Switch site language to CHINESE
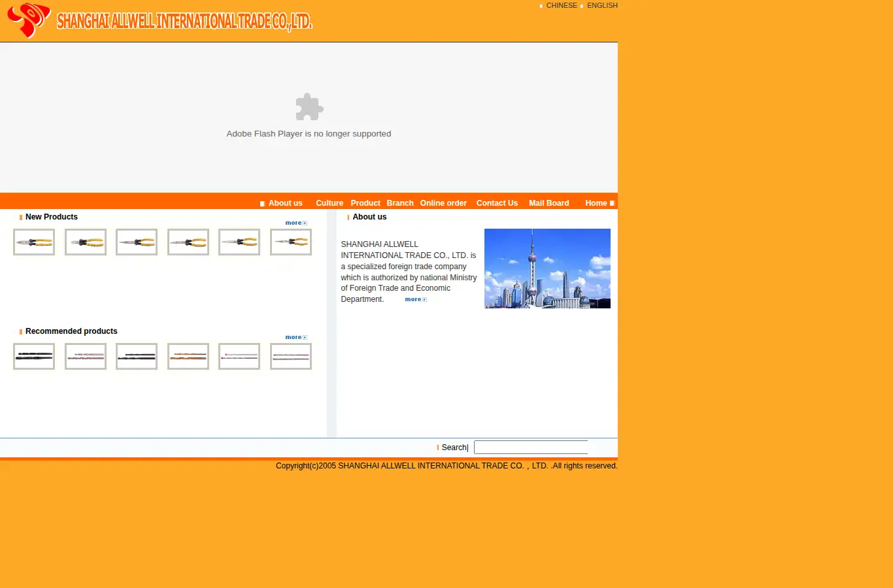Viewport: 893px width, 588px height. [562, 5]
